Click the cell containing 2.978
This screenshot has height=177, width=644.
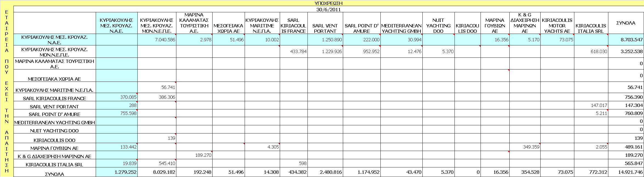[194, 40]
